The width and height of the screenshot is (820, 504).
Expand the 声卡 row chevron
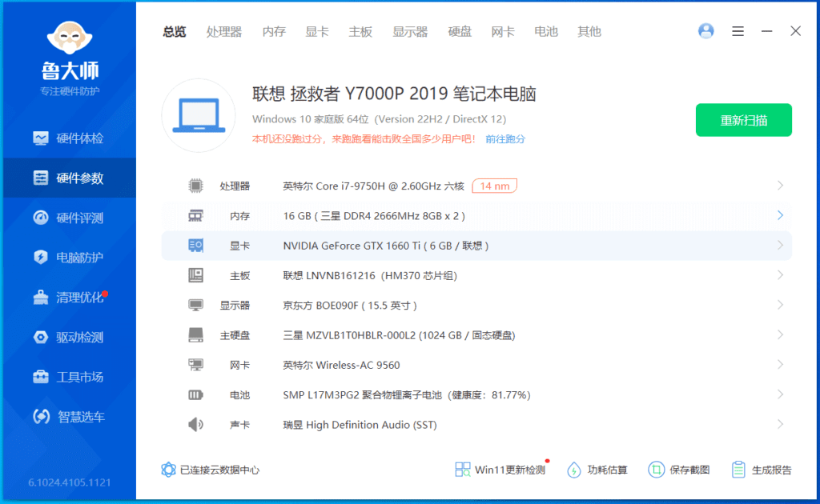click(780, 424)
